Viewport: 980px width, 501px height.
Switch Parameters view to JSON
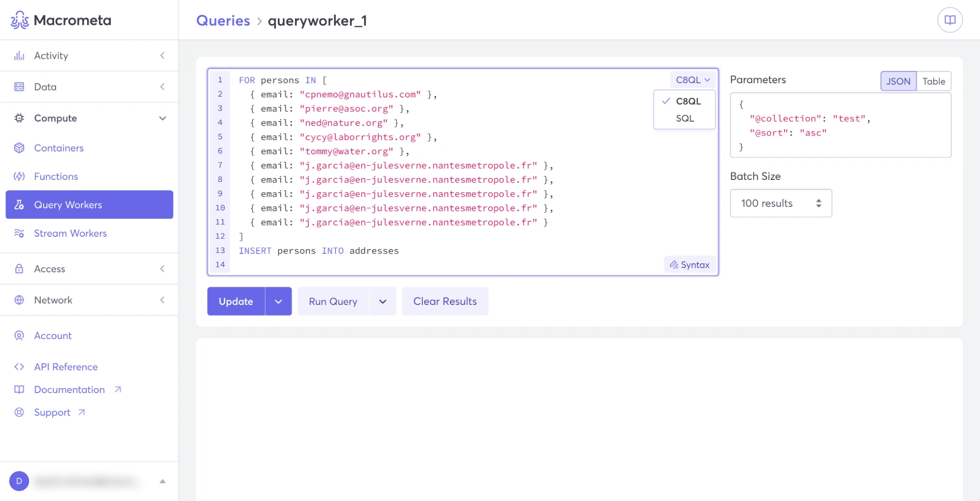(x=898, y=81)
